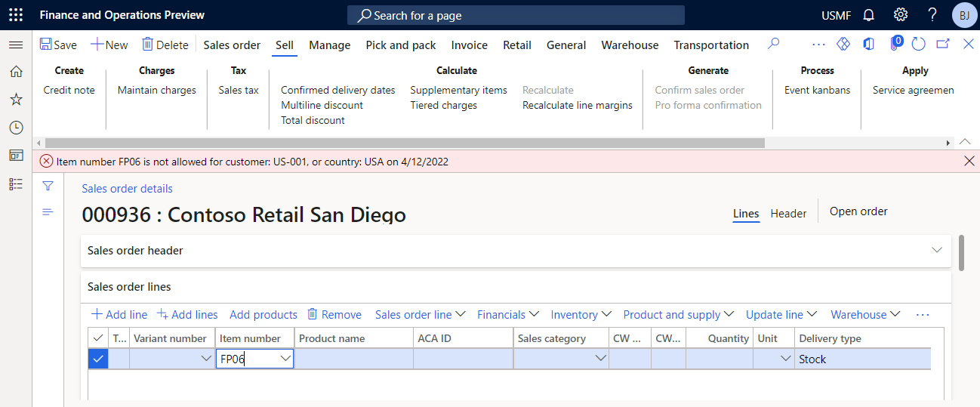The height and width of the screenshot is (407, 980).
Task: Open Favorites star in sidebar
Action: pos(16,100)
